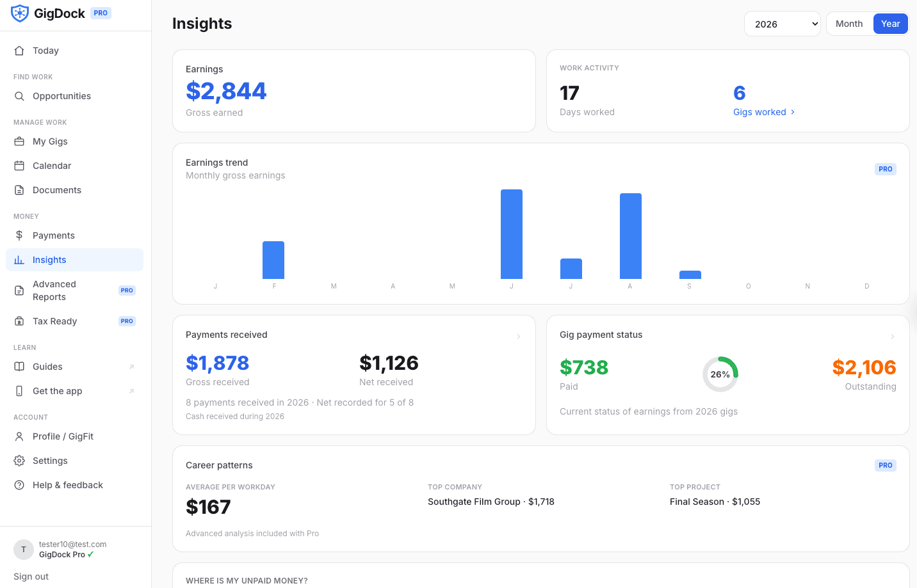The height and width of the screenshot is (588, 917).
Task: Click the PRO badge on Earnings trend
Action: (x=886, y=170)
